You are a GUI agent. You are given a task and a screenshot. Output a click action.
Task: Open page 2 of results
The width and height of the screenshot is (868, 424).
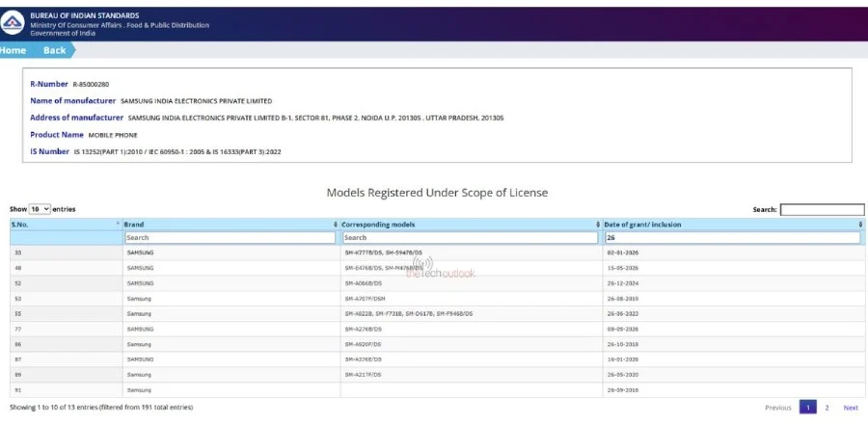[827, 408]
